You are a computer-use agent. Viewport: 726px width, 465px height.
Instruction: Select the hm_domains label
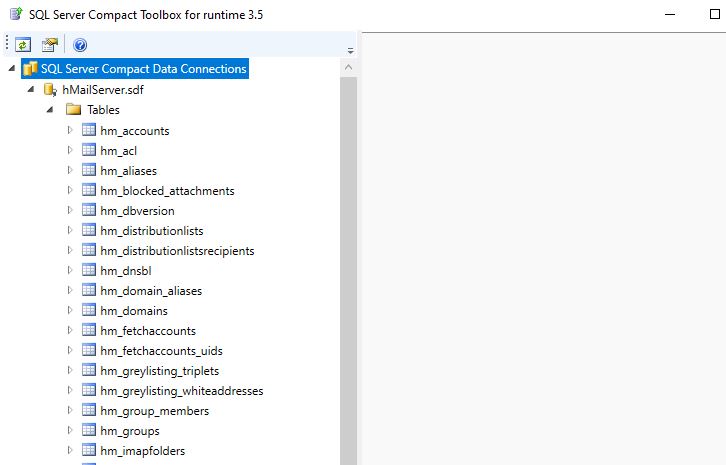134,310
